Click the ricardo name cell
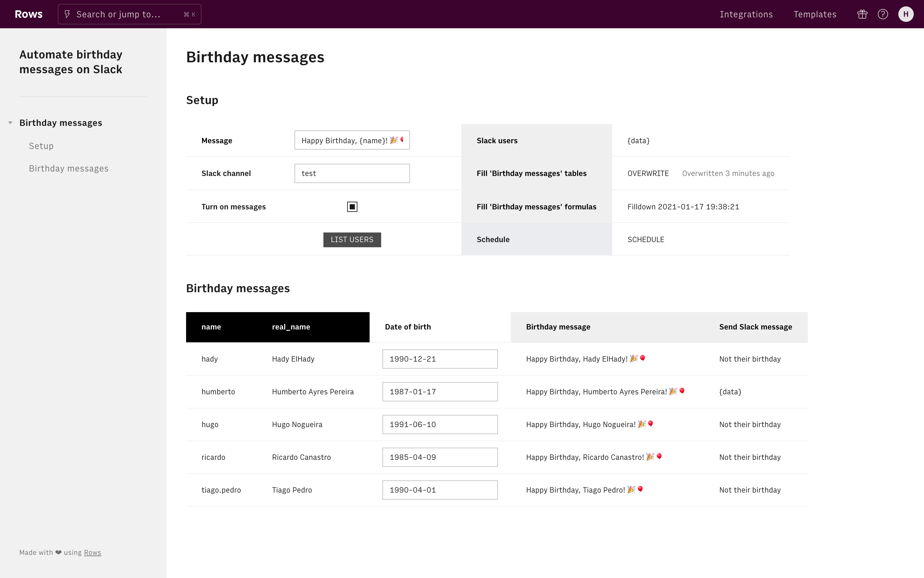This screenshot has height=578, width=924. (213, 457)
